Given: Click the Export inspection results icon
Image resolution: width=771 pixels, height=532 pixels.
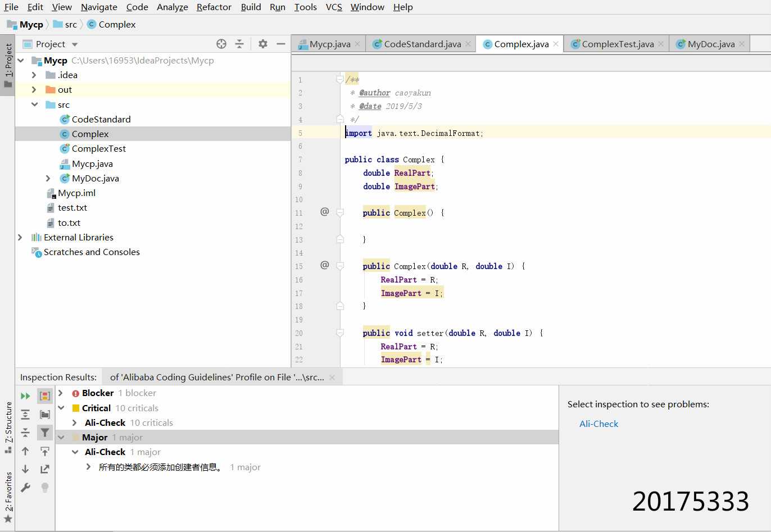Looking at the screenshot, I should click(x=45, y=469).
